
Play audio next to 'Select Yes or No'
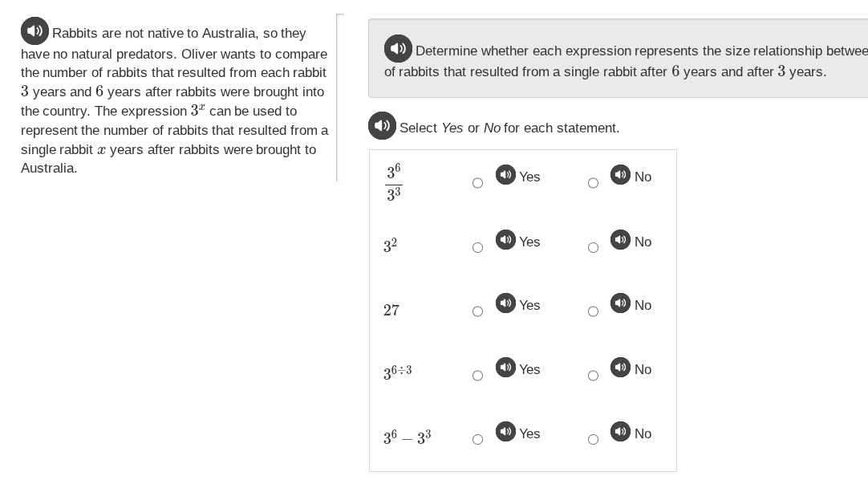click(383, 125)
